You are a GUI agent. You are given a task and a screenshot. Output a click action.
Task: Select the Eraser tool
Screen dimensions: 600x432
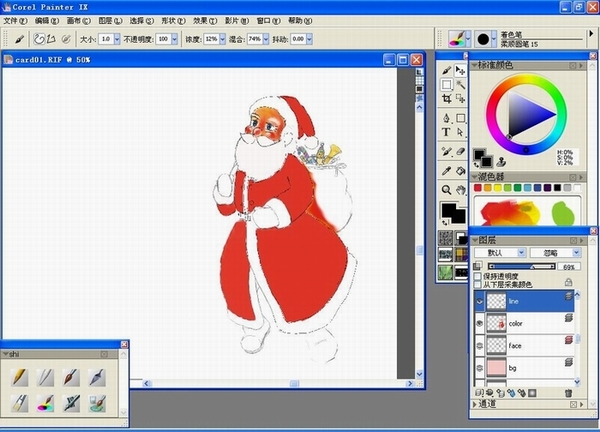[460, 152]
